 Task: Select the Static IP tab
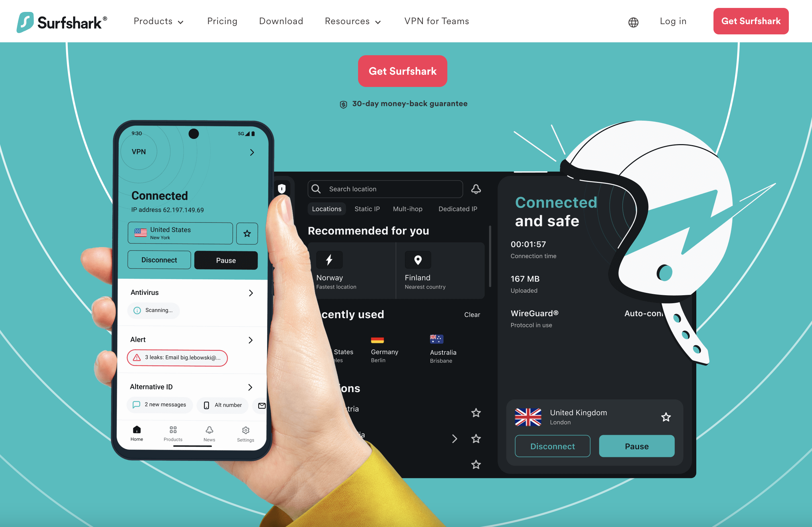click(x=367, y=208)
